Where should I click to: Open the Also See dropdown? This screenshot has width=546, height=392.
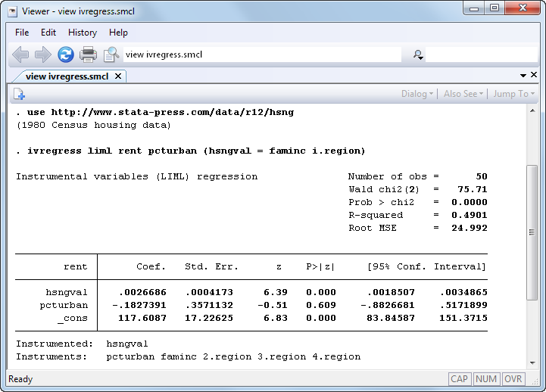click(x=463, y=94)
